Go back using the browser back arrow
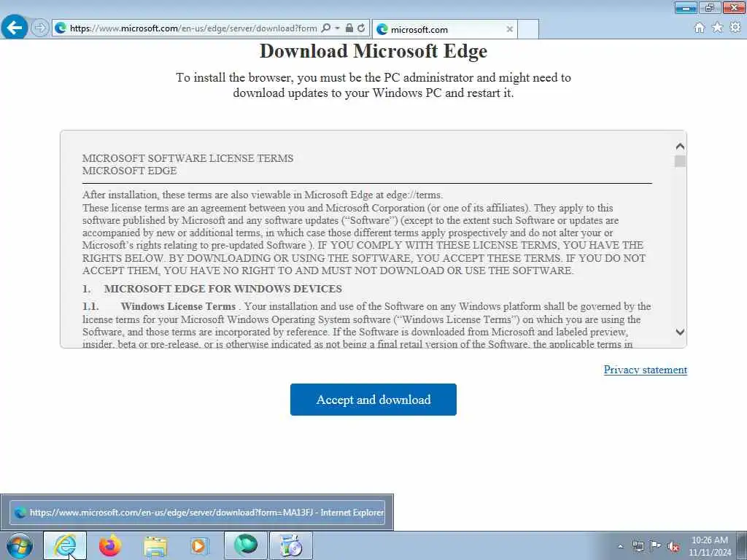Viewport: 747px width, 560px height. pos(15,27)
